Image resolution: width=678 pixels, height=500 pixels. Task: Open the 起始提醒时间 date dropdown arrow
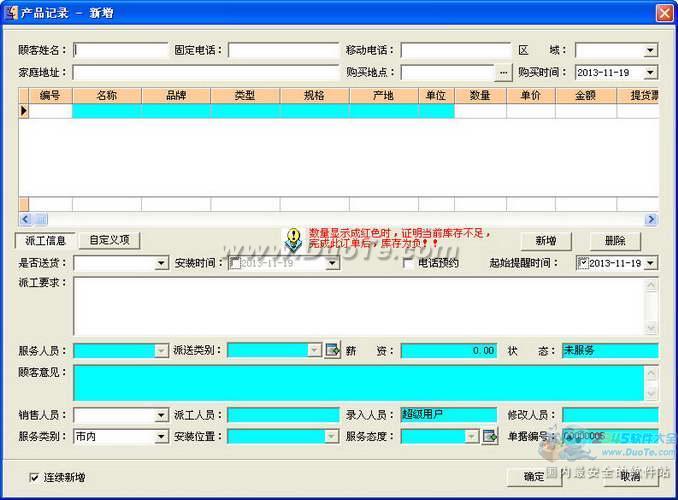[650, 263]
